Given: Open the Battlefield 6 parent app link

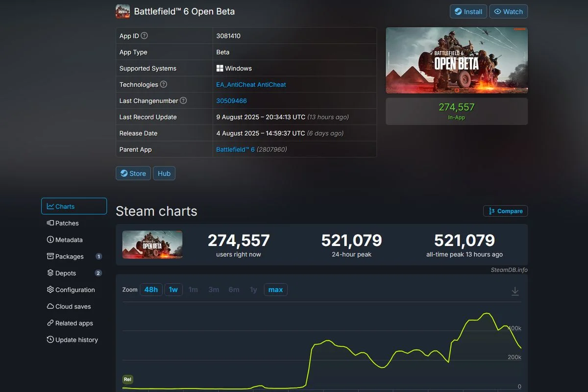Looking at the screenshot, I should tap(235, 149).
